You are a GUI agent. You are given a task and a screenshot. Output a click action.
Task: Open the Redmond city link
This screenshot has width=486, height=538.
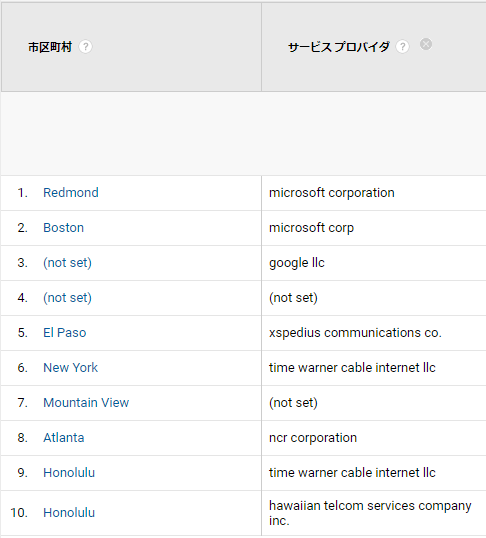[71, 193]
